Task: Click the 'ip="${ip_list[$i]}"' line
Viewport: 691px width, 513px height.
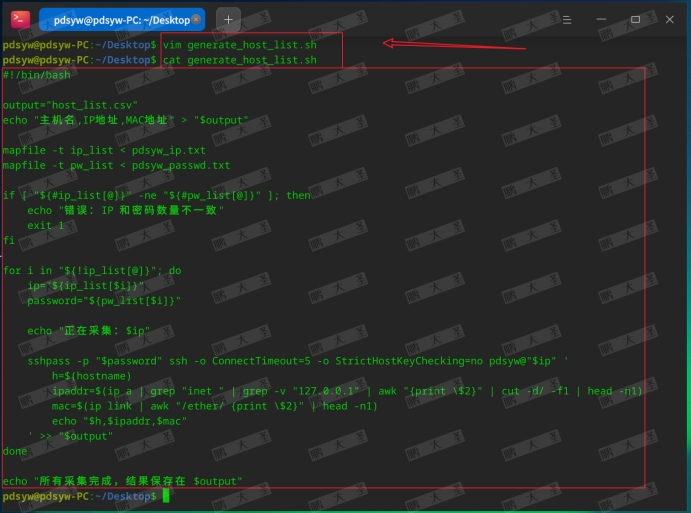Action: click(85, 286)
